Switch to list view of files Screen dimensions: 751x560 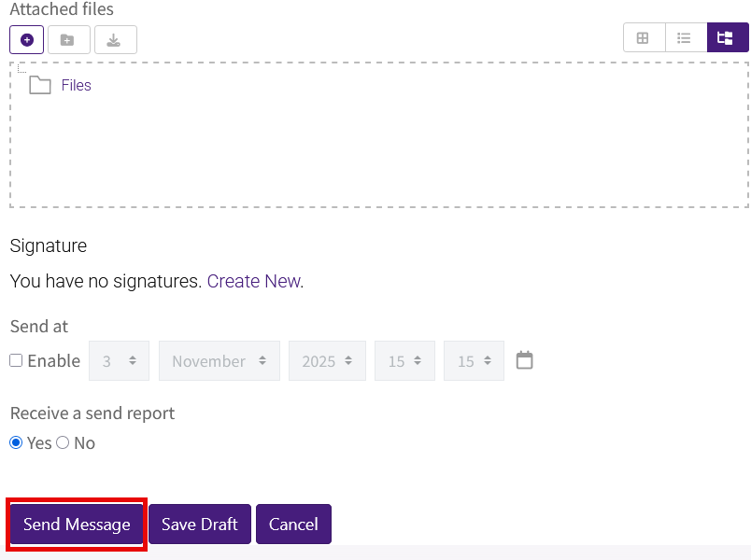pos(685,37)
